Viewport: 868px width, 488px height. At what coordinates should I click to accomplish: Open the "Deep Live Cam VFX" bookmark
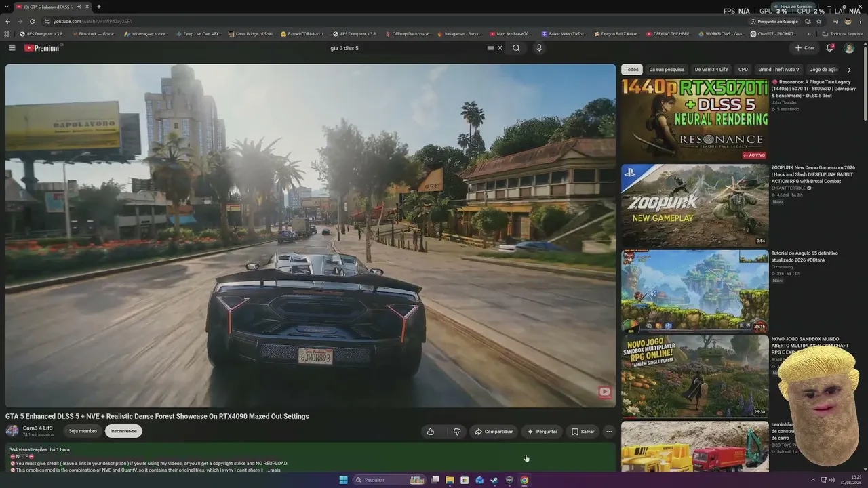point(199,33)
